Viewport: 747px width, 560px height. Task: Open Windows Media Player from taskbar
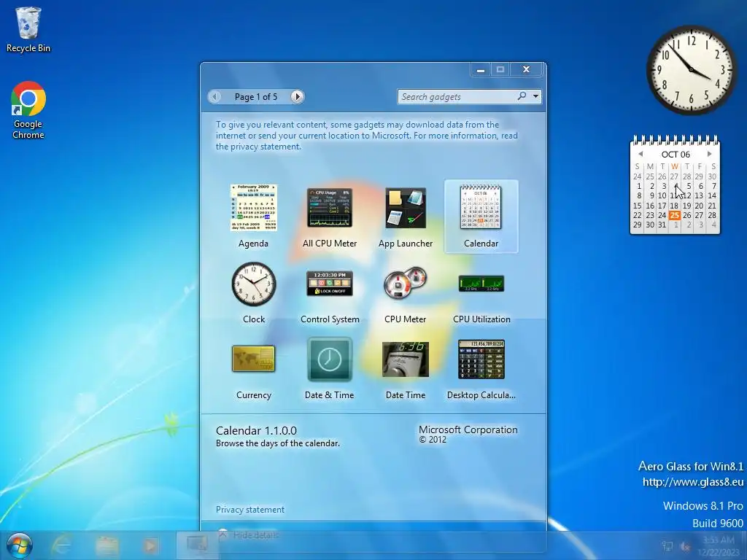coord(150,545)
